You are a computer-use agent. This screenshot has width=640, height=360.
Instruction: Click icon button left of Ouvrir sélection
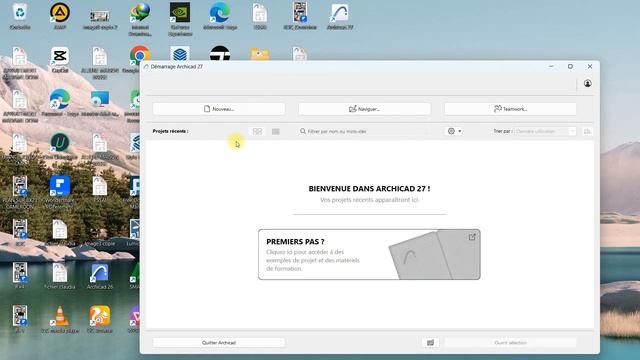coord(430,342)
